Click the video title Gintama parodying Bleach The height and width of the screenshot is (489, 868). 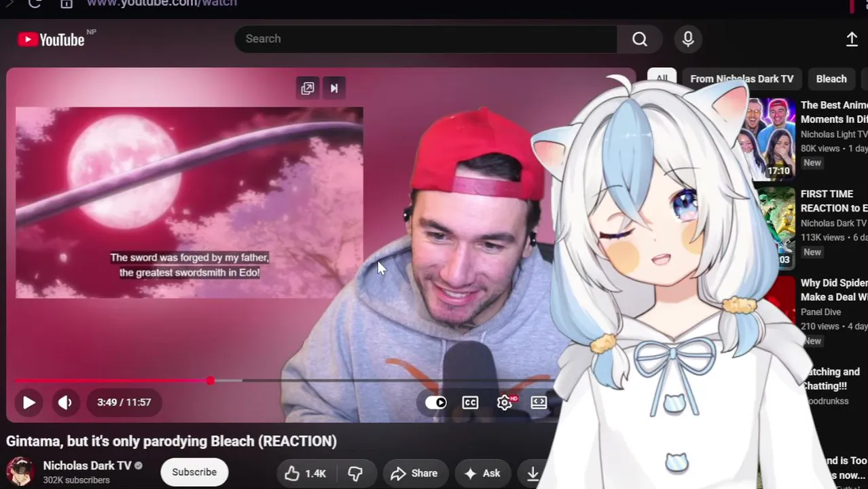click(x=171, y=441)
